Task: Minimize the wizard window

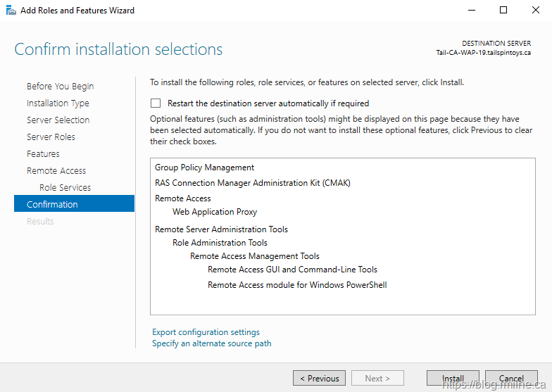Action: click(471, 11)
